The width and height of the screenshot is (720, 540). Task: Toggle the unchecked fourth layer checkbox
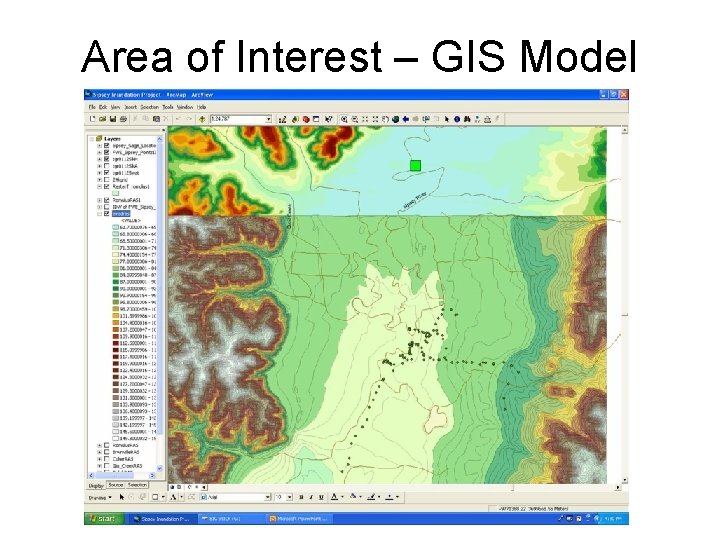click(107, 166)
